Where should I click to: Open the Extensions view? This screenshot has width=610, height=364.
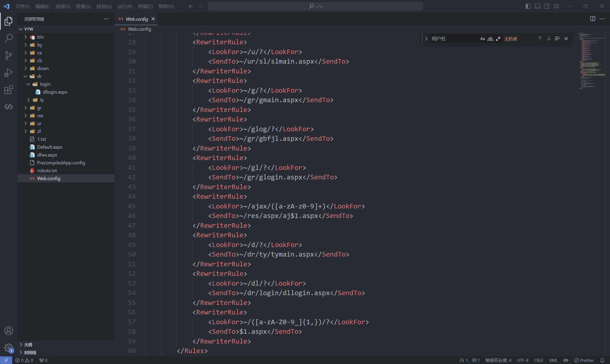[x=8, y=90]
